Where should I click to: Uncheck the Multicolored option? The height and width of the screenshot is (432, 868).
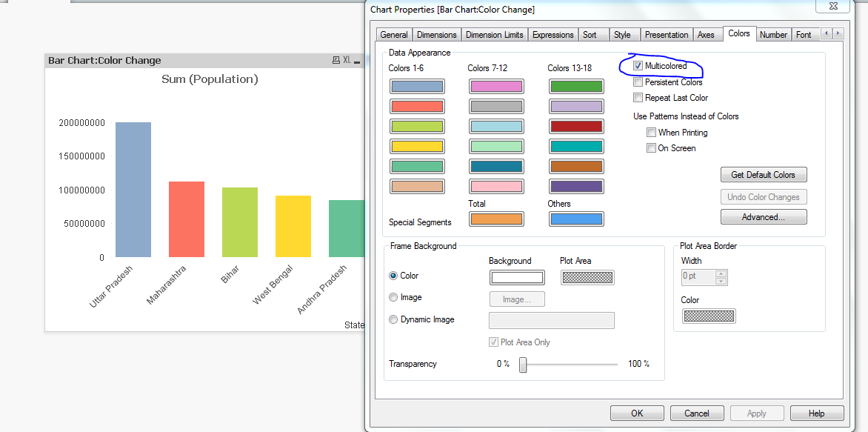tap(638, 66)
